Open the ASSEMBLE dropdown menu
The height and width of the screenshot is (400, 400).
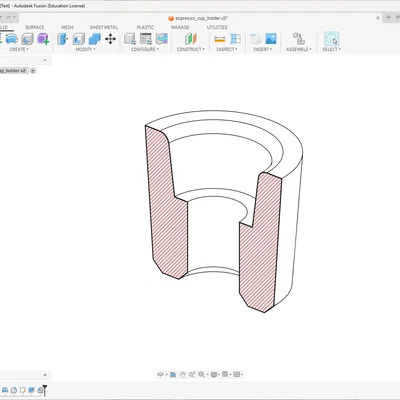tap(299, 49)
